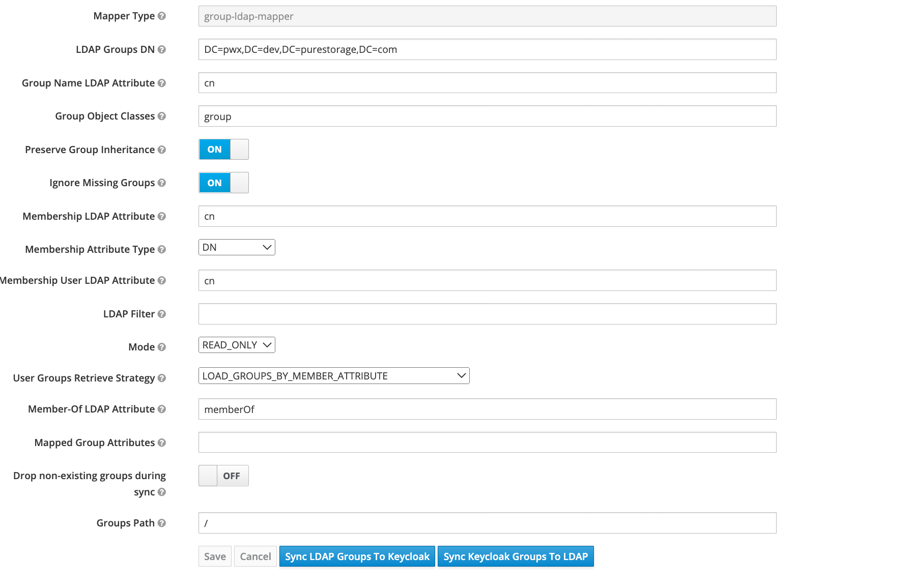Open the Mode READ_ONLY dropdown

(x=237, y=345)
